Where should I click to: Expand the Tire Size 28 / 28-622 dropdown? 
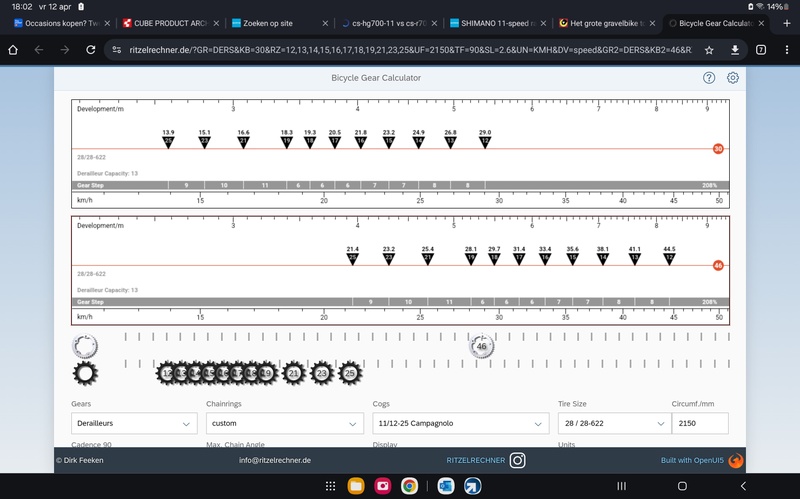click(x=611, y=423)
